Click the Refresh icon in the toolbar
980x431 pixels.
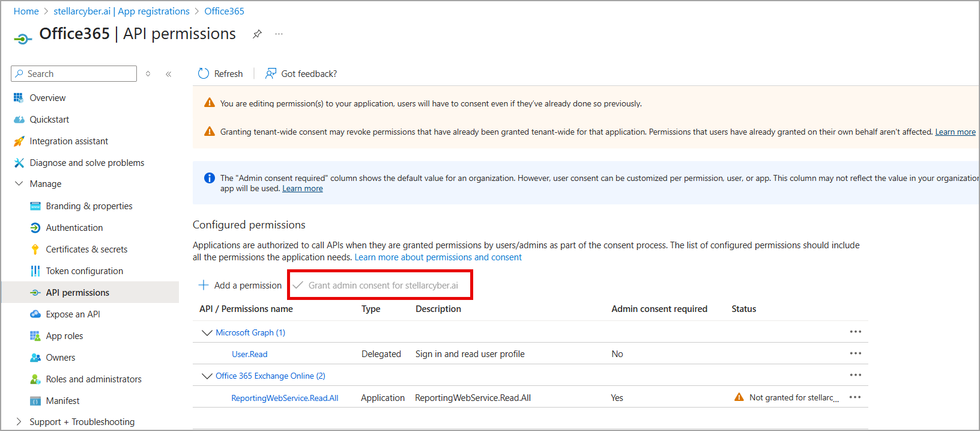204,73
